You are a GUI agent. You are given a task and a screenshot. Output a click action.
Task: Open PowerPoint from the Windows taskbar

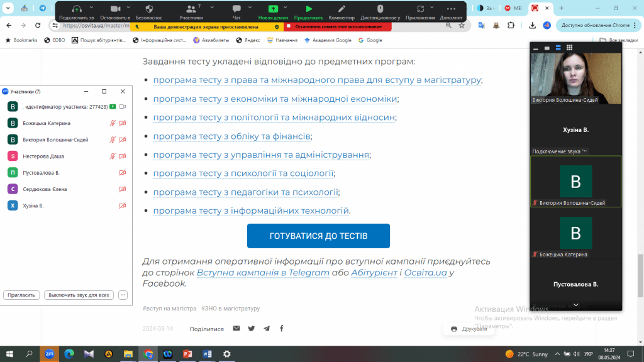coord(187,354)
